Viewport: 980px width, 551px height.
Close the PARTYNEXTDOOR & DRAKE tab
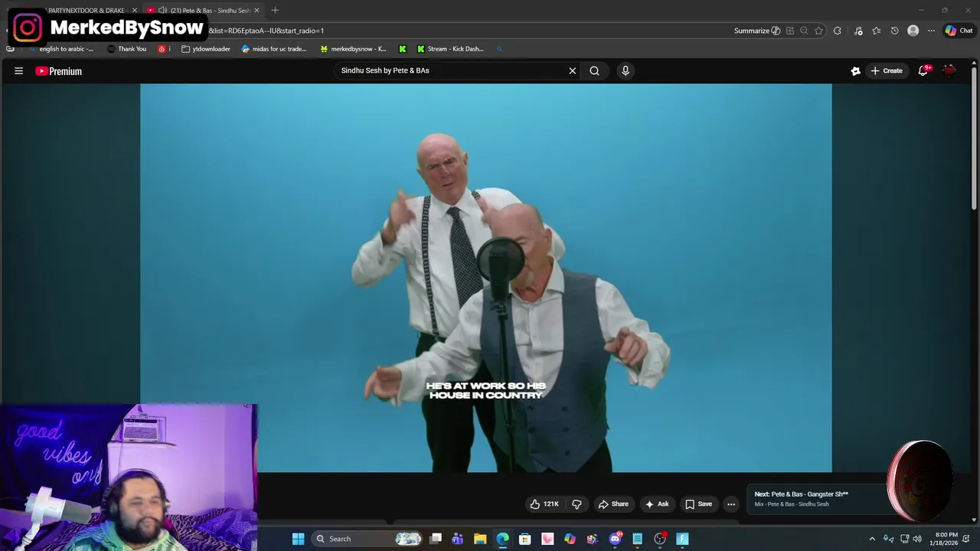click(x=135, y=10)
